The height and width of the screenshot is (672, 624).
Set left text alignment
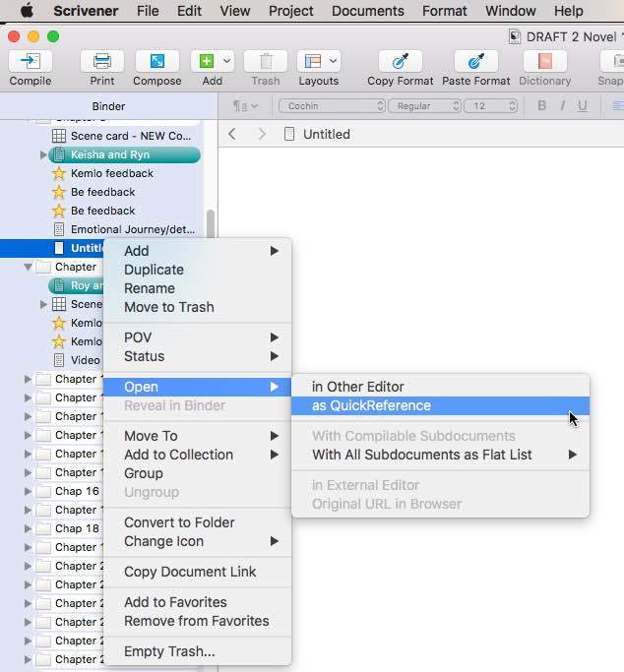pos(618,106)
